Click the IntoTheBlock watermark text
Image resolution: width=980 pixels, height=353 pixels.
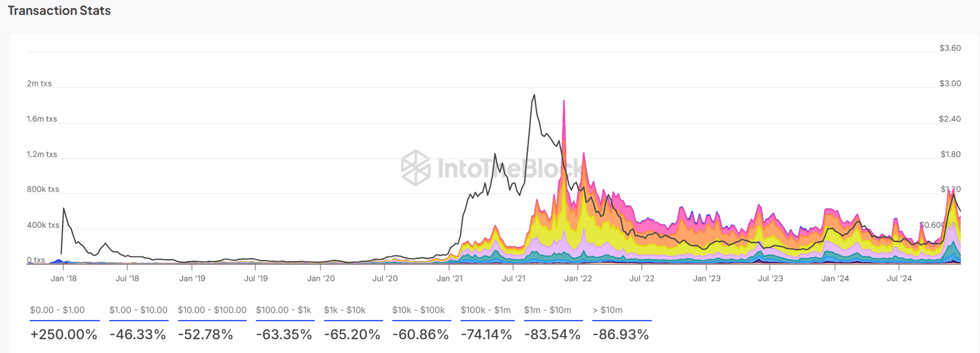pos(510,169)
